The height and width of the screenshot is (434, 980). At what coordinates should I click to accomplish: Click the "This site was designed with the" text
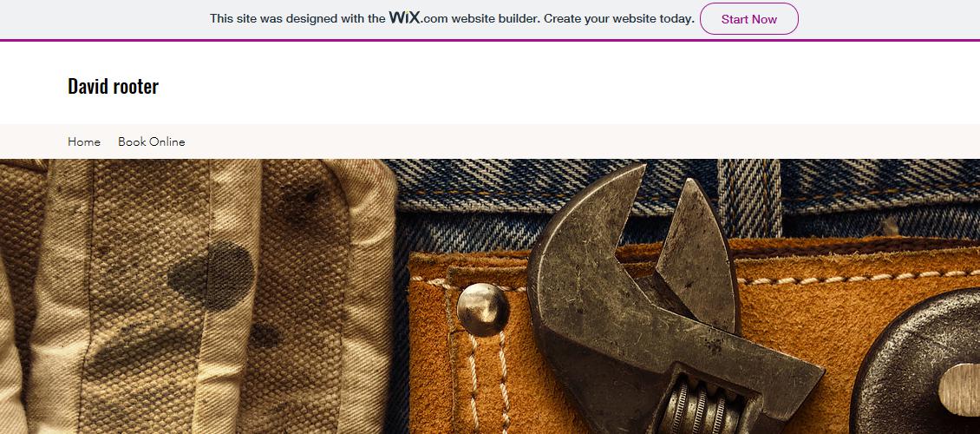coord(297,19)
